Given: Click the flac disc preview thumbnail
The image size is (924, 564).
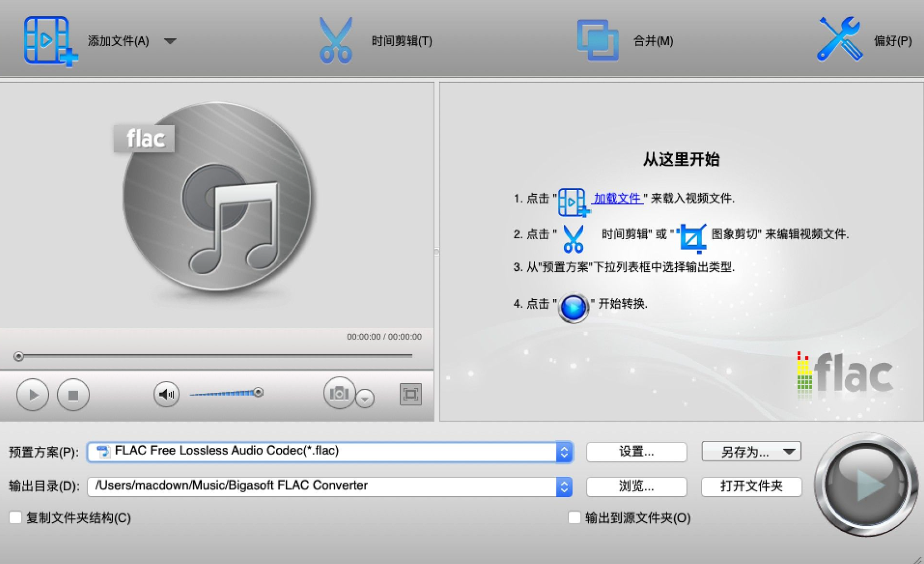Looking at the screenshot, I should point(217,197).
